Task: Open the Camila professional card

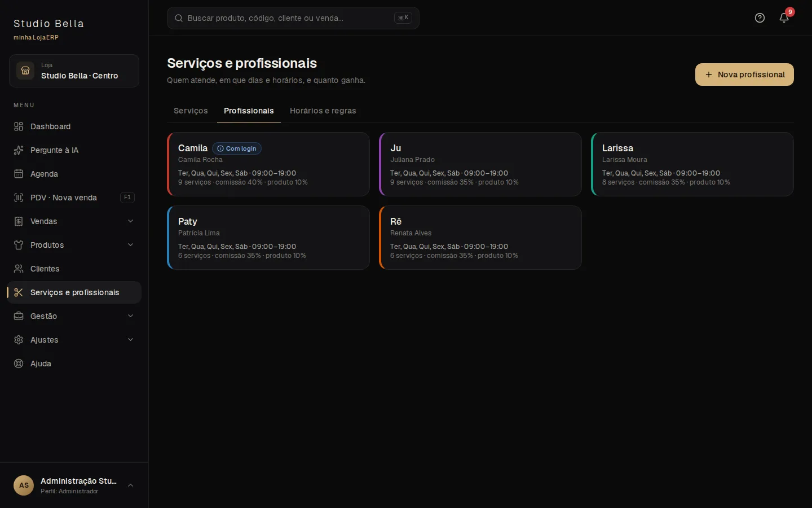Action: pos(268,164)
